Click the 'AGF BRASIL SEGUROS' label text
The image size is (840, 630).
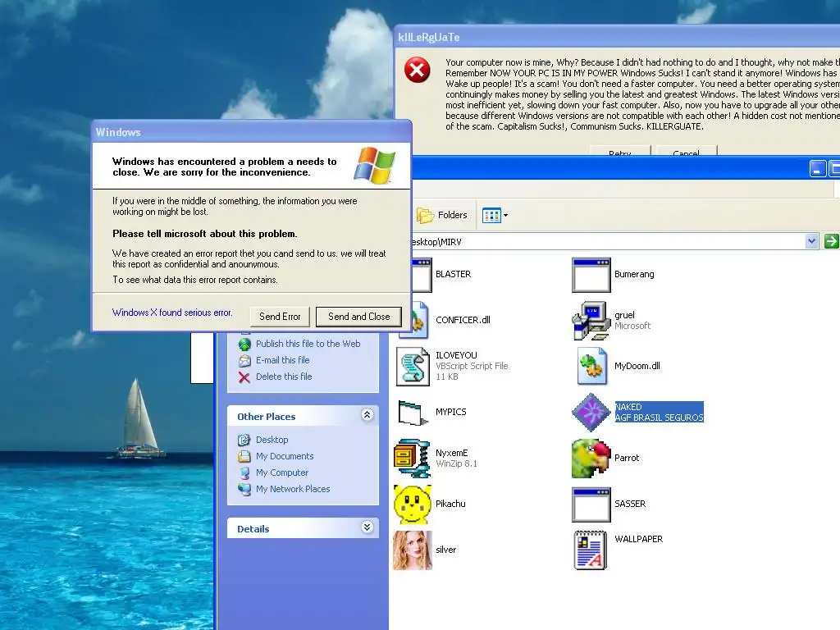[x=659, y=418]
